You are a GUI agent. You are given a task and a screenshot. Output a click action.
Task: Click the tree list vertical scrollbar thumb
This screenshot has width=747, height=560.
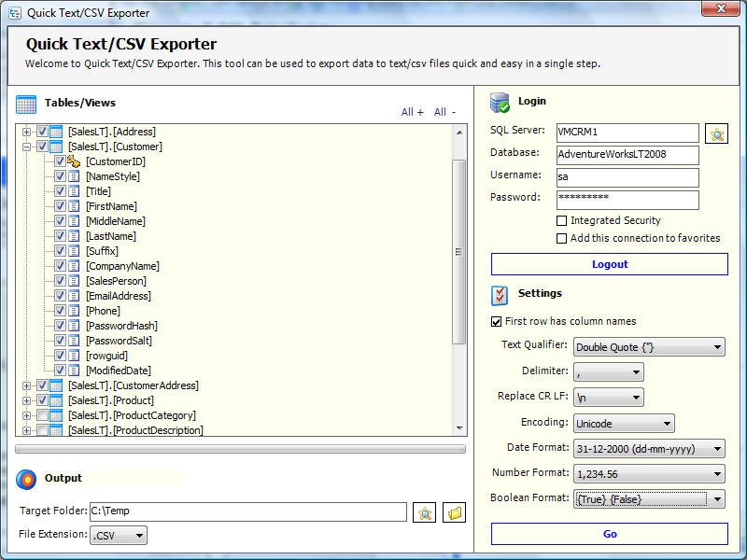[x=458, y=252]
